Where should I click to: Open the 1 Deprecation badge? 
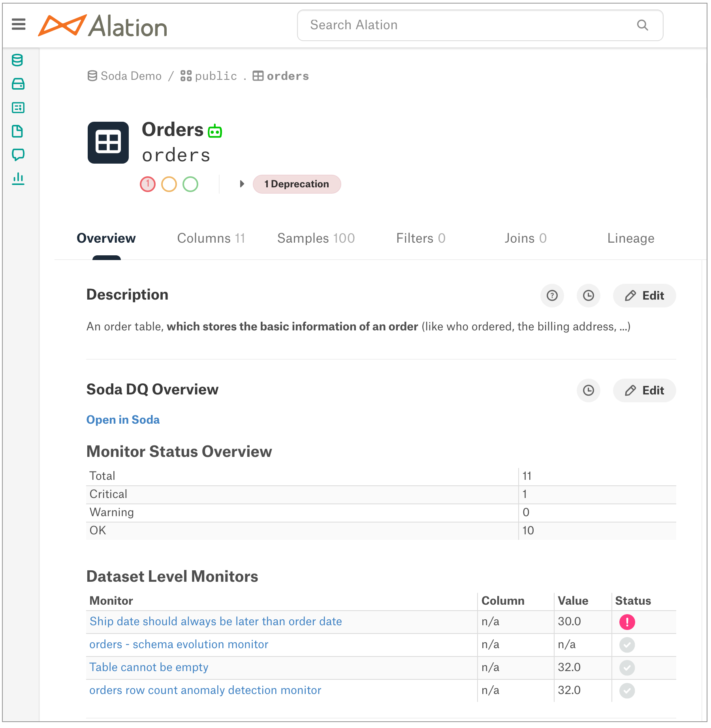[x=297, y=184]
